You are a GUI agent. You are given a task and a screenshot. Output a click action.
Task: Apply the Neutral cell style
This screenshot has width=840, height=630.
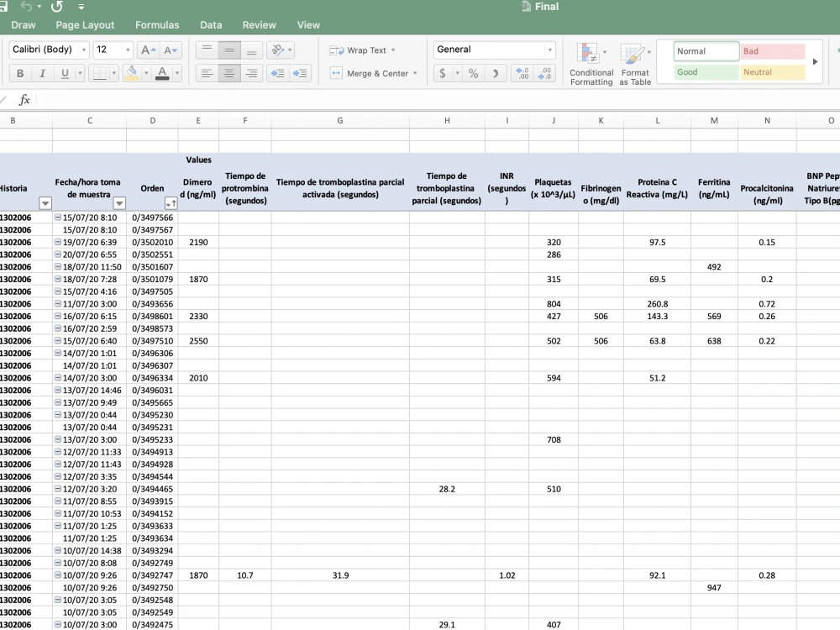click(773, 72)
